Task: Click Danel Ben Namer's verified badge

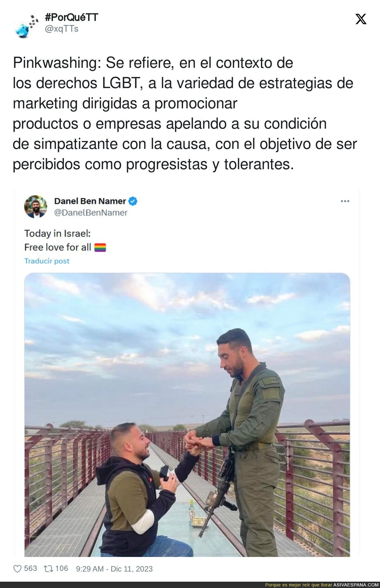Action: pos(133,201)
